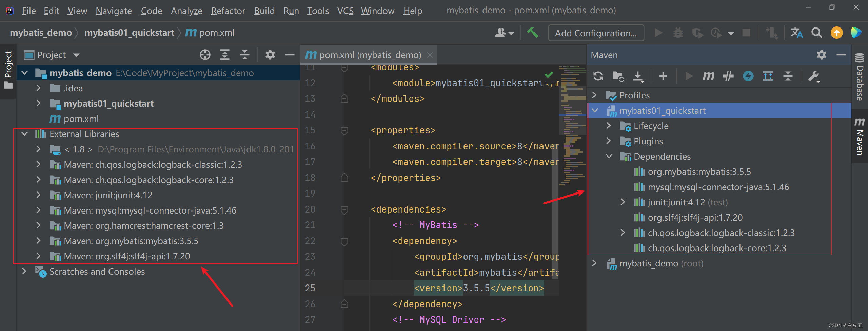
Task: Add Maven project with plus icon
Action: tap(663, 76)
